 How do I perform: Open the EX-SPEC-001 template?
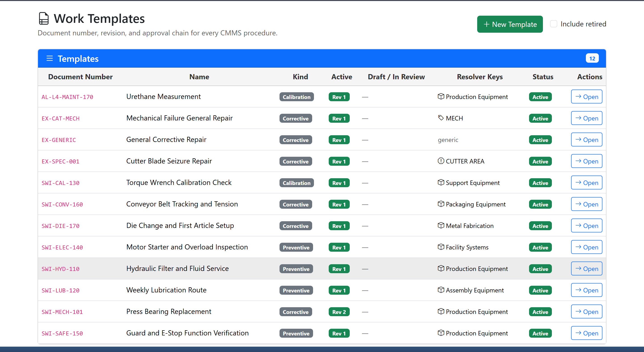click(x=587, y=161)
